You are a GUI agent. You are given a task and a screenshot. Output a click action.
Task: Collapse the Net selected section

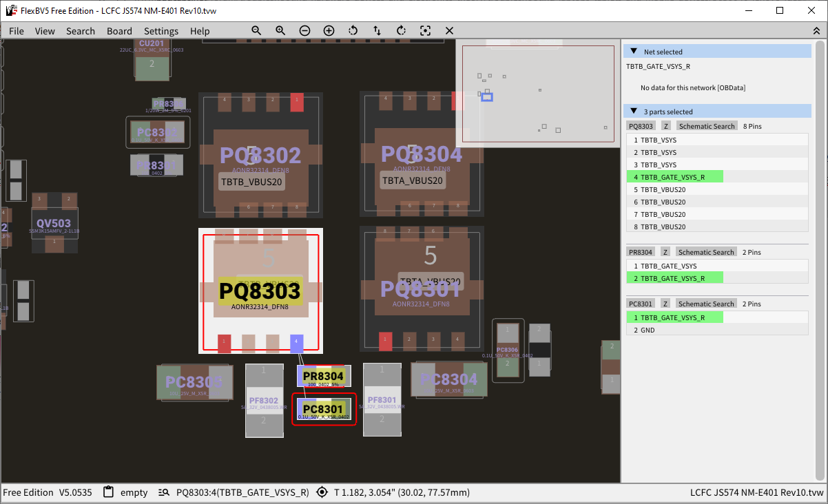click(x=634, y=52)
